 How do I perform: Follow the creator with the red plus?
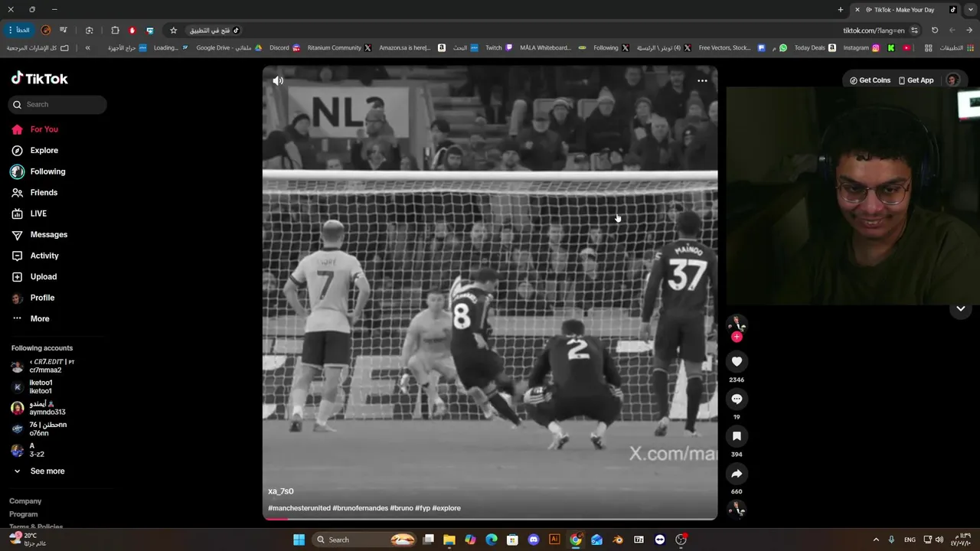pos(737,337)
